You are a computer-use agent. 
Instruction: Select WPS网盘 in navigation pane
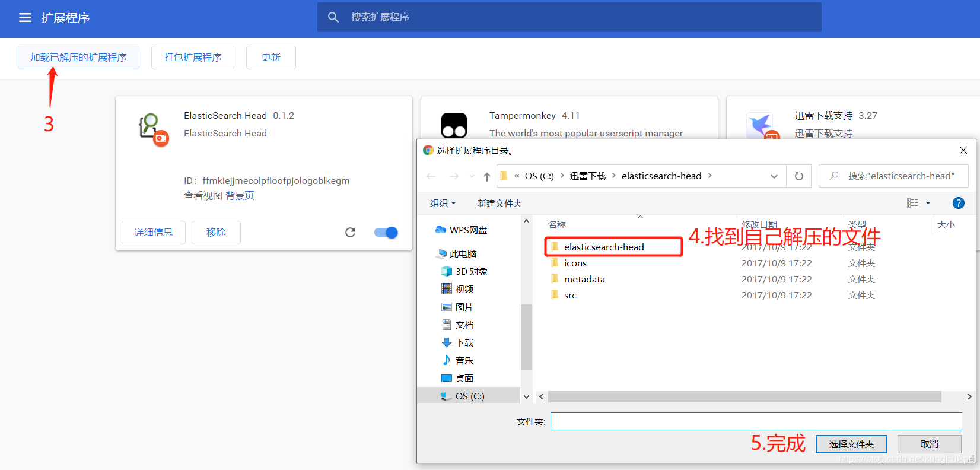pos(461,230)
